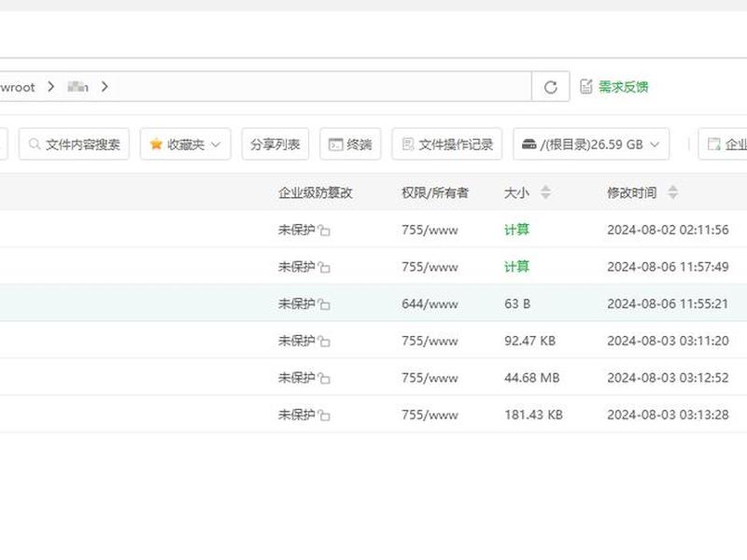Click the disk icon in 根目录 dropdown

pos(529,144)
